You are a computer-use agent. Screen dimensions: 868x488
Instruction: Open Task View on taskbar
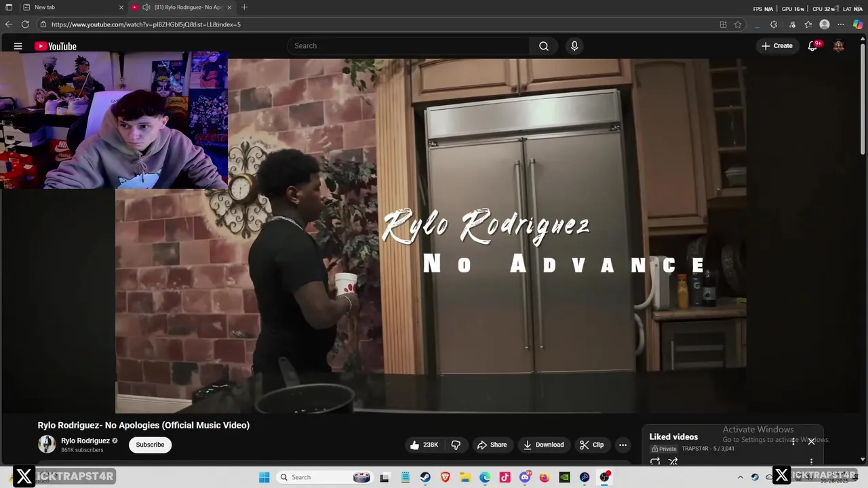click(385, 477)
